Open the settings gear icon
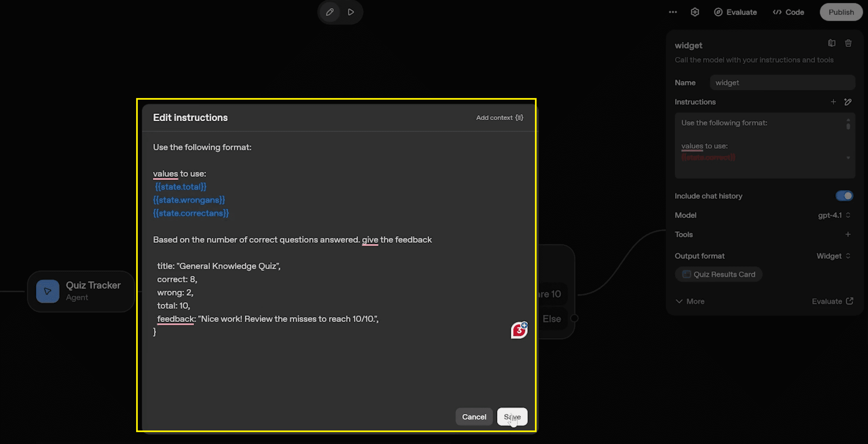This screenshot has height=444, width=868. [x=695, y=12]
